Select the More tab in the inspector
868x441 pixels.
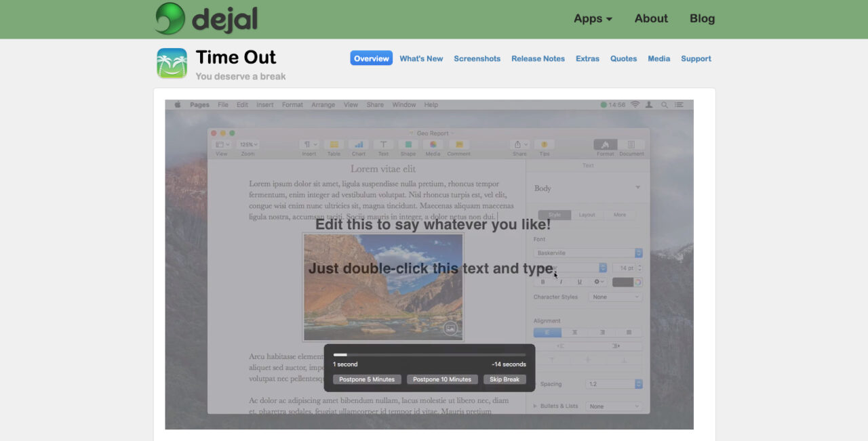point(620,215)
